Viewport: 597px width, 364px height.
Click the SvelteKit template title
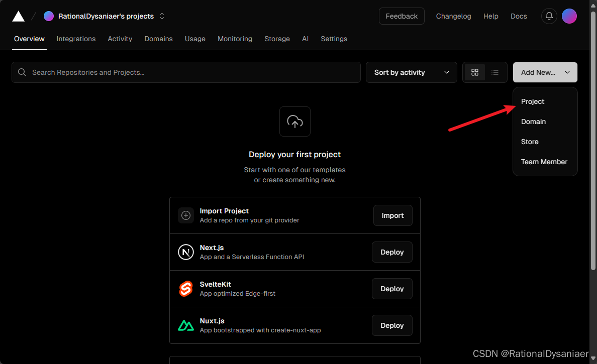click(216, 284)
